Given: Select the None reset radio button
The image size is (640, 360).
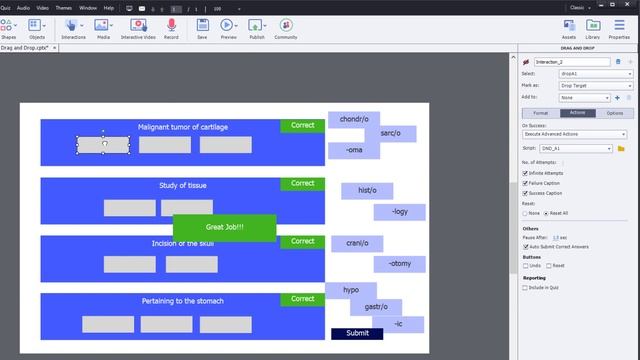Looking at the screenshot, I should click(525, 213).
